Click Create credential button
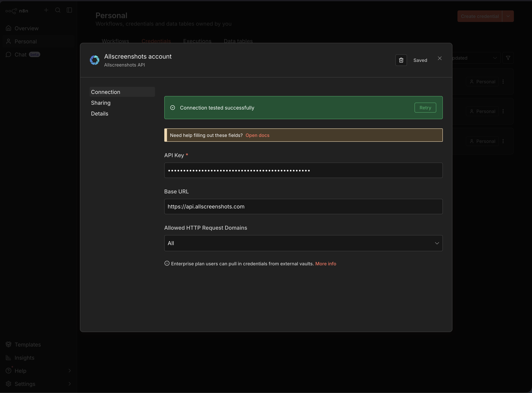 pos(479,16)
